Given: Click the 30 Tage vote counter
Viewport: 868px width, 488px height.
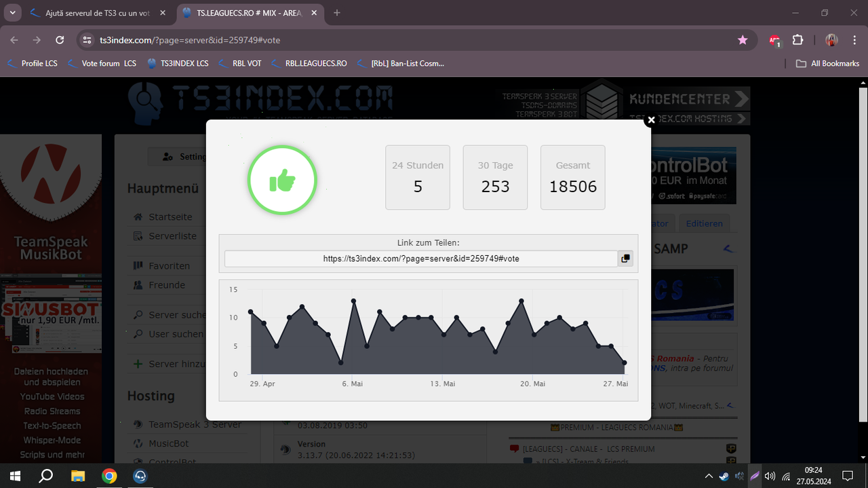Looking at the screenshot, I should pyautogui.click(x=495, y=177).
